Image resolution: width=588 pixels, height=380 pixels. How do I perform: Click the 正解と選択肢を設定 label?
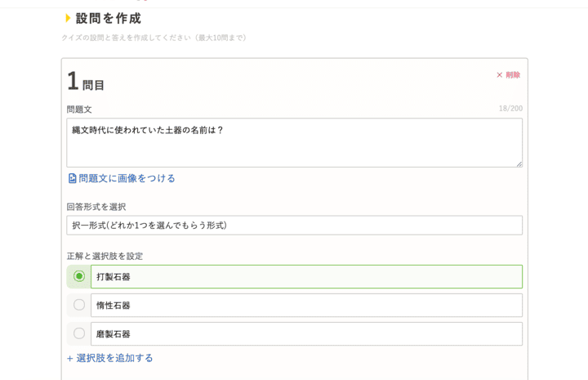[105, 257]
